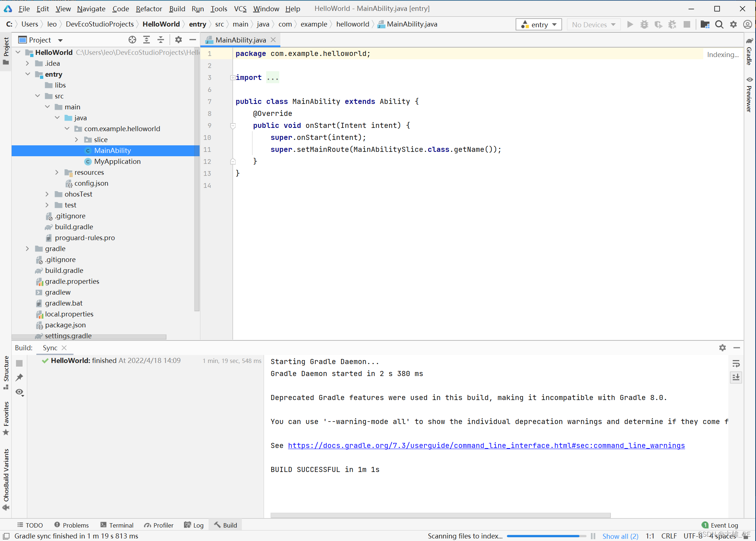Image resolution: width=756 pixels, height=541 pixels.
Task: Open the Build menu
Action: tap(177, 8)
